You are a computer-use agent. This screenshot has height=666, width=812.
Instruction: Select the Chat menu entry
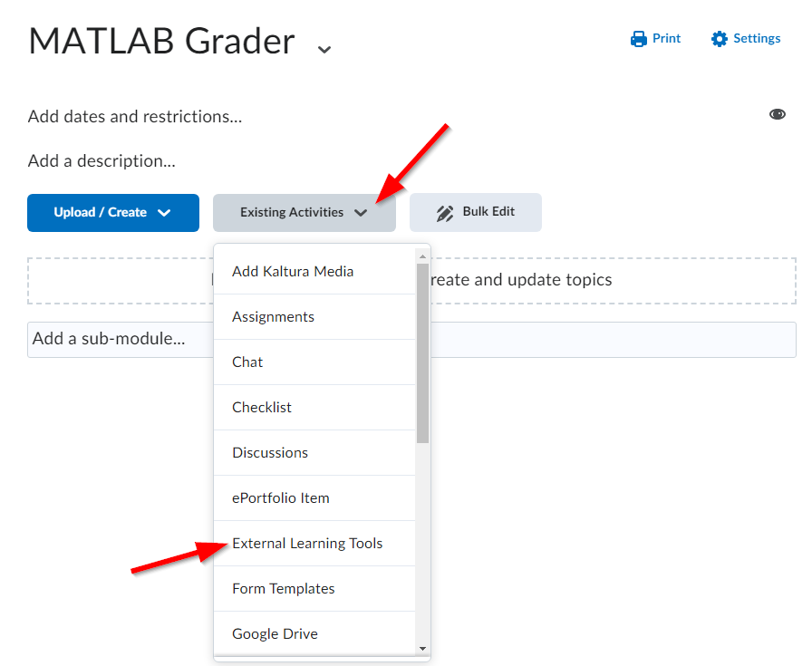[x=314, y=362]
